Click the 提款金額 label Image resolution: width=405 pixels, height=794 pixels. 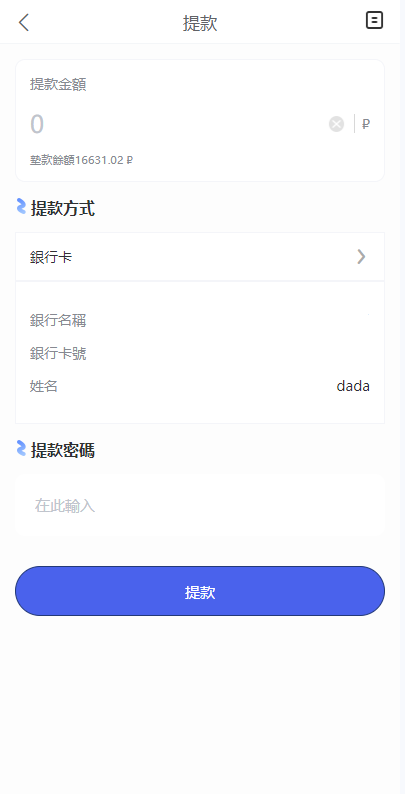[58, 85]
